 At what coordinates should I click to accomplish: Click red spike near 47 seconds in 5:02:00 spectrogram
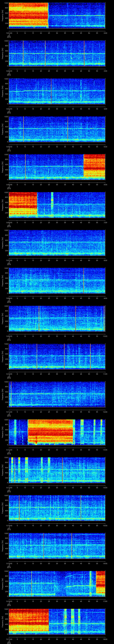84,53
